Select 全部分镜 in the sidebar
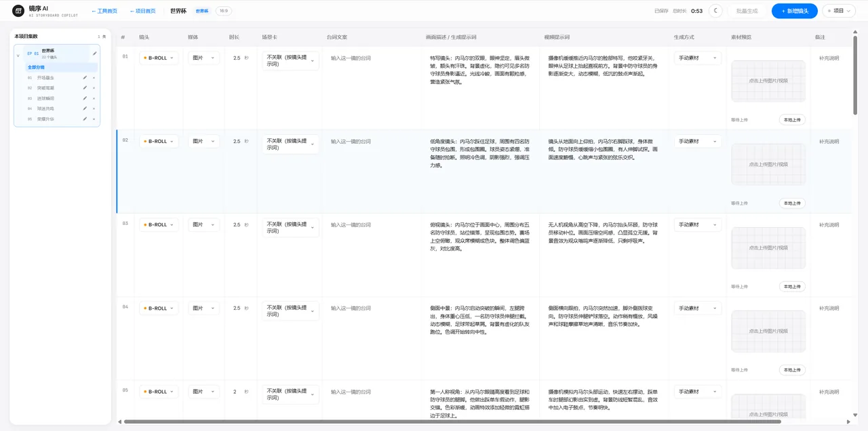This screenshot has height=431, width=868. click(61, 68)
